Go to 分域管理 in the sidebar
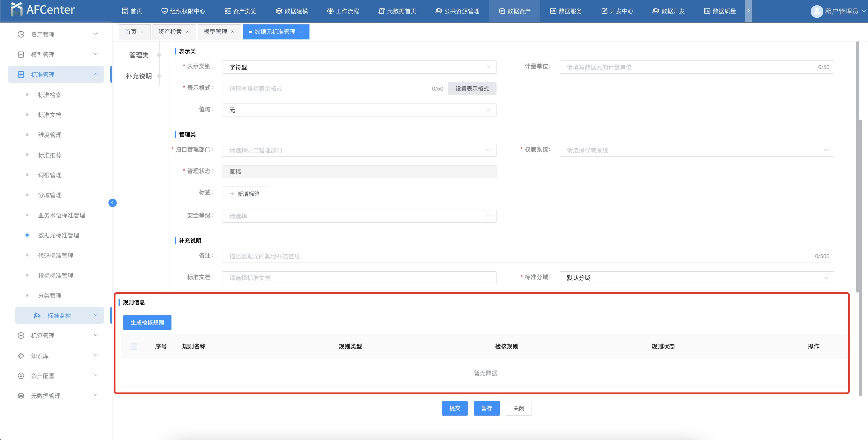Image resolution: width=868 pixels, height=440 pixels. point(50,195)
